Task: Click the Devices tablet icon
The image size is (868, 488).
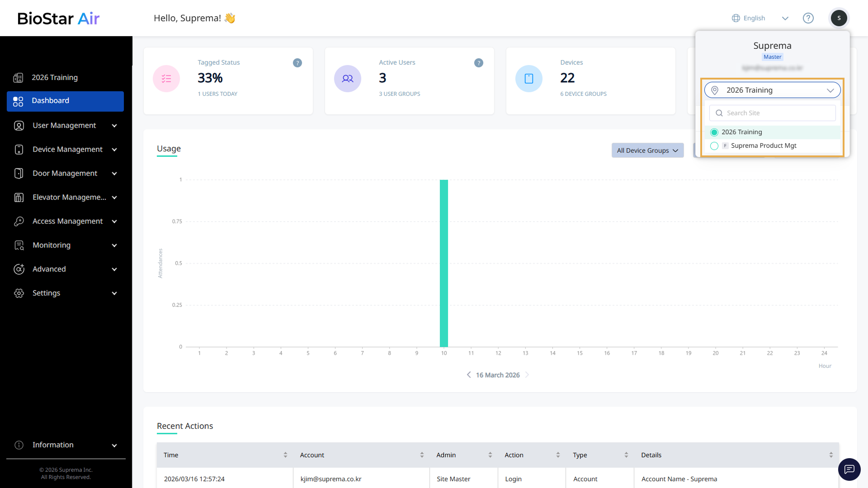Action: click(x=528, y=79)
